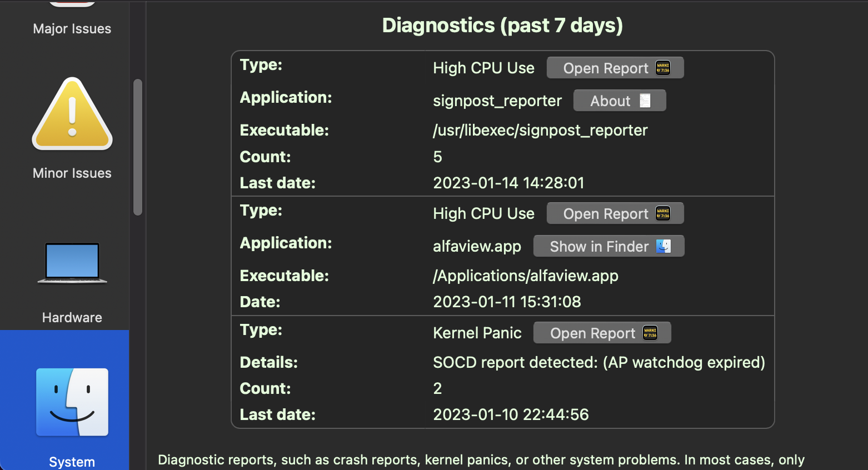This screenshot has width=868, height=470.
Task: Select the Hardware laptop icon in sidebar
Action: (x=72, y=263)
